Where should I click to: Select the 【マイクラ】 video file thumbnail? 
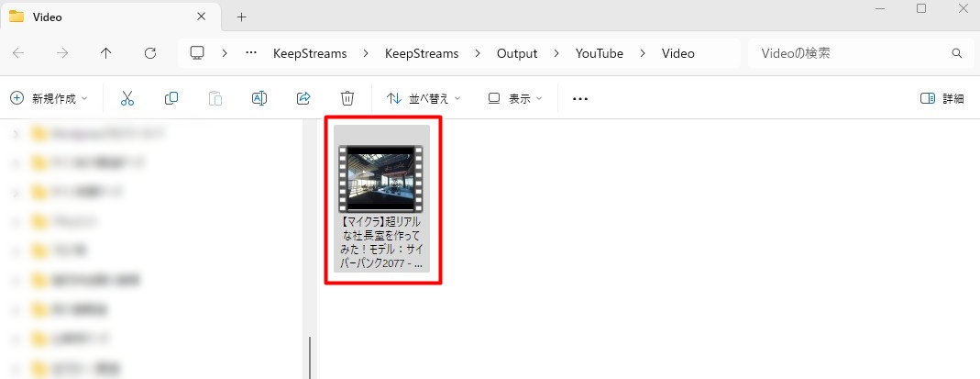coord(380,178)
